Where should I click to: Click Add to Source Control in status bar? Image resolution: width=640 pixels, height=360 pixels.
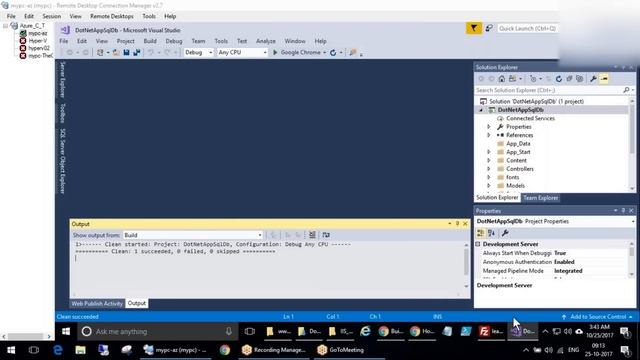tap(598, 317)
